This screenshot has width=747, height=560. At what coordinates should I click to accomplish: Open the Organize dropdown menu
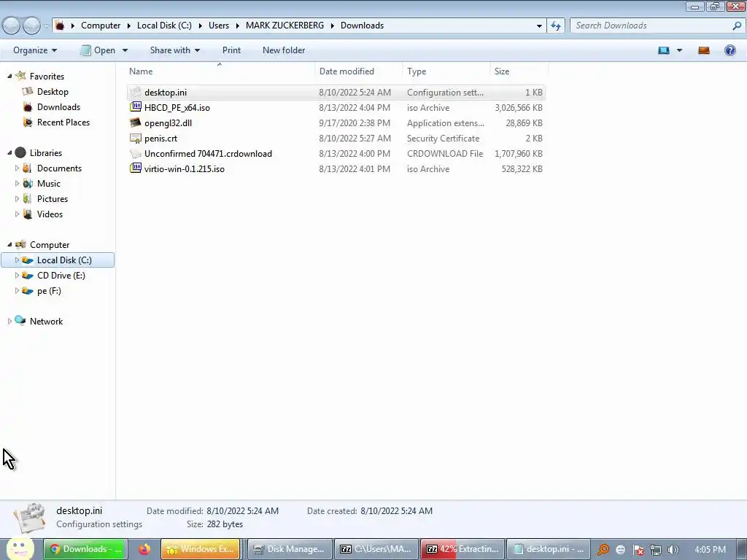point(35,50)
